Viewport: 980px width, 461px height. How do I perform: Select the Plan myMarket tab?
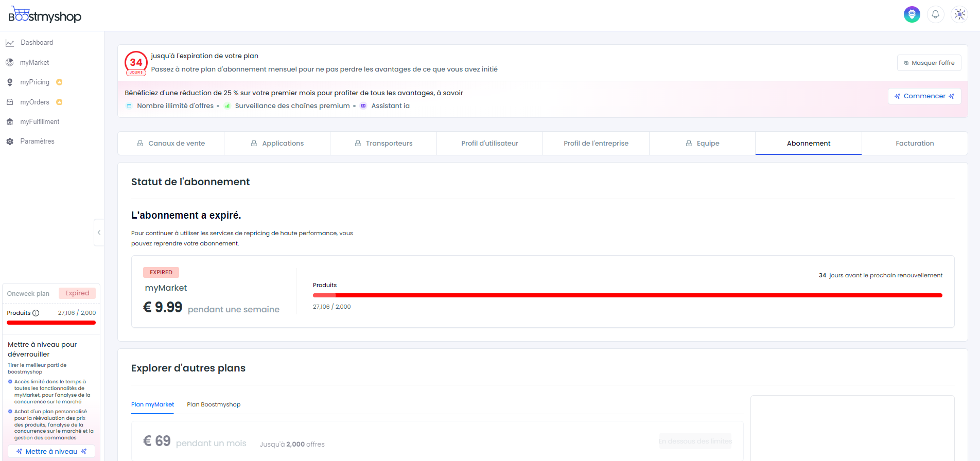152,405
